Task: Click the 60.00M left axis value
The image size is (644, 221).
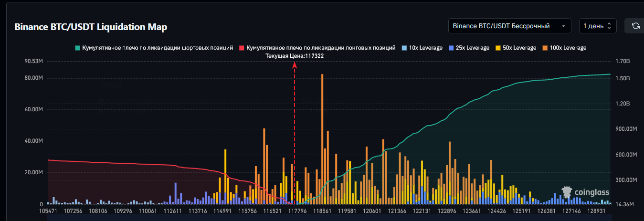Action: pos(33,109)
